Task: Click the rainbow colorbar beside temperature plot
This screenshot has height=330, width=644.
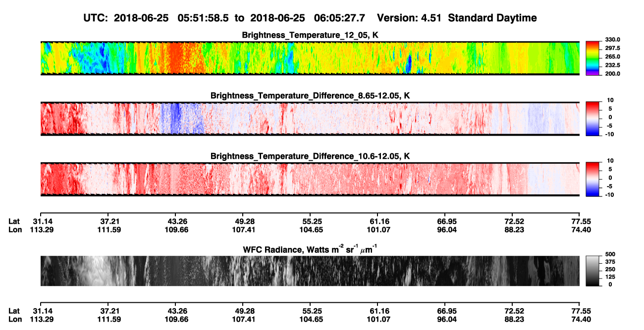Action: coord(592,58)
